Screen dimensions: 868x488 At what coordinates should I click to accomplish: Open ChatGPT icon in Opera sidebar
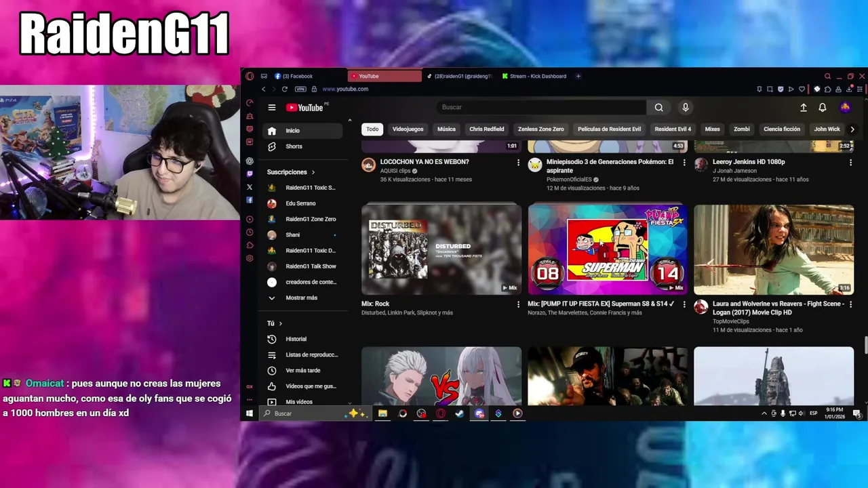(x=250, y=161)
